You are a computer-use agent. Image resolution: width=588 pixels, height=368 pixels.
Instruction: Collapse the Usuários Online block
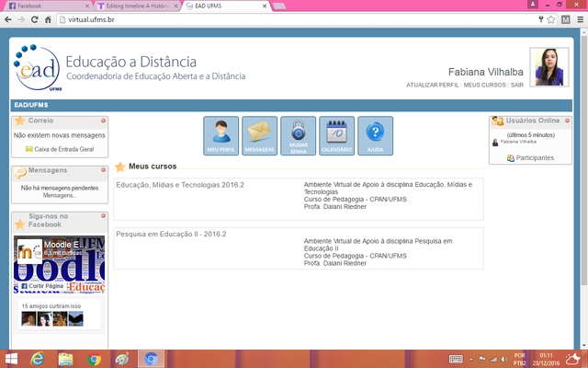pyautogui.click(x=567, y=121)
